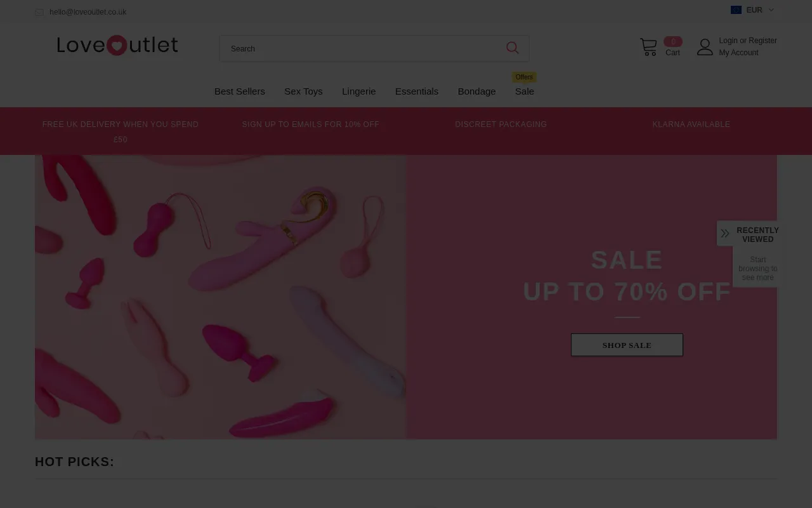812x508 pixels.
Task: Open the Lingerie menu
Action: point(359,91)
